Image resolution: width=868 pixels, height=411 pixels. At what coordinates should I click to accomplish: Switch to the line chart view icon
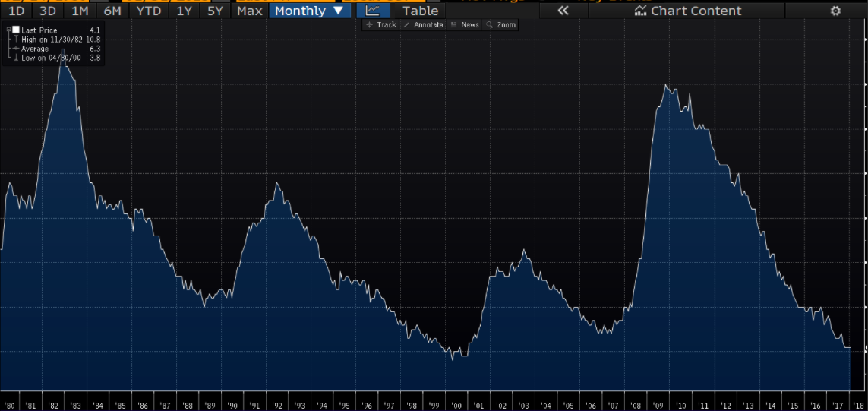pos(373,11)
